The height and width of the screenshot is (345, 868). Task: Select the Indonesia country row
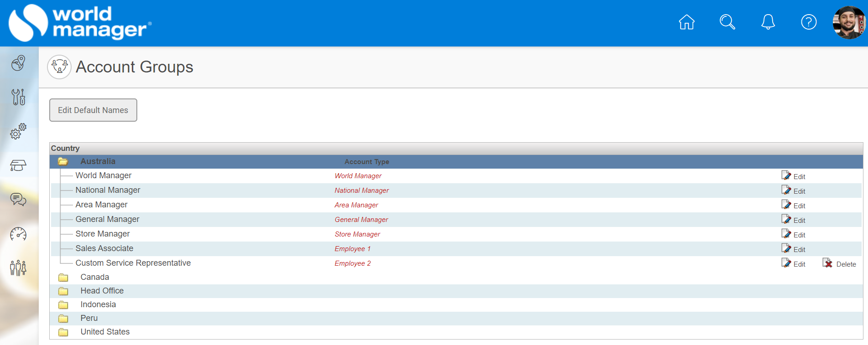tap(98, 304)
